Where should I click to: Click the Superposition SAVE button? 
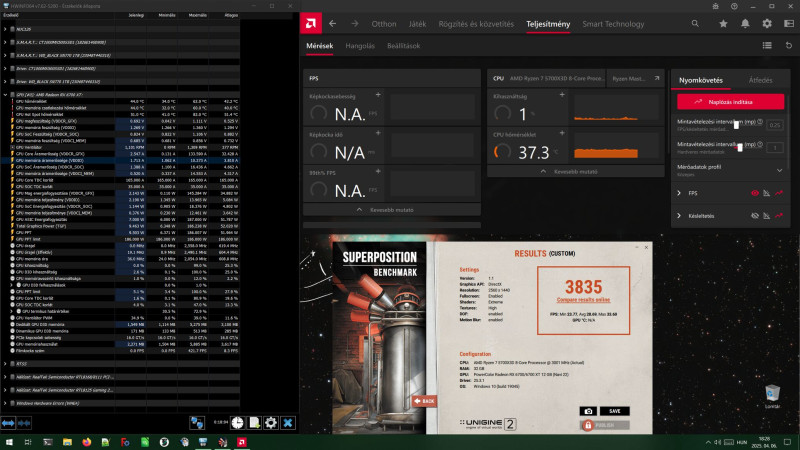pyautogui.click(x=615, y=411)
